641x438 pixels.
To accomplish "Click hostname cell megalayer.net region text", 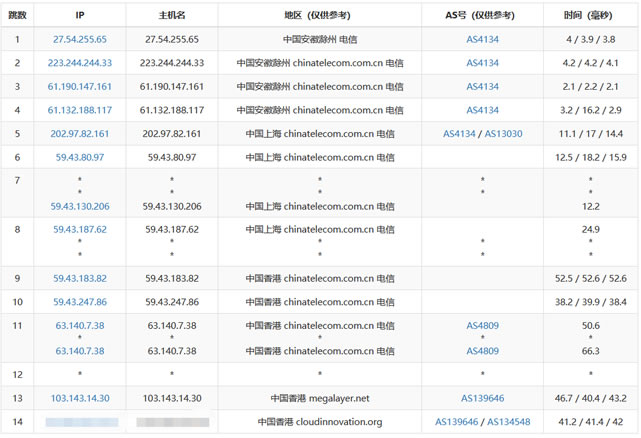I will click(320, 397).
